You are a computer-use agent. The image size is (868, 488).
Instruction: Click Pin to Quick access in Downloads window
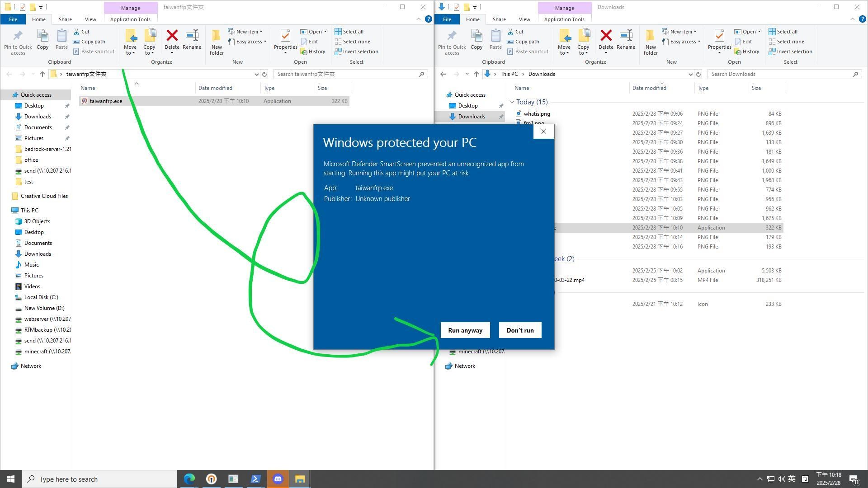pos(452,42)
